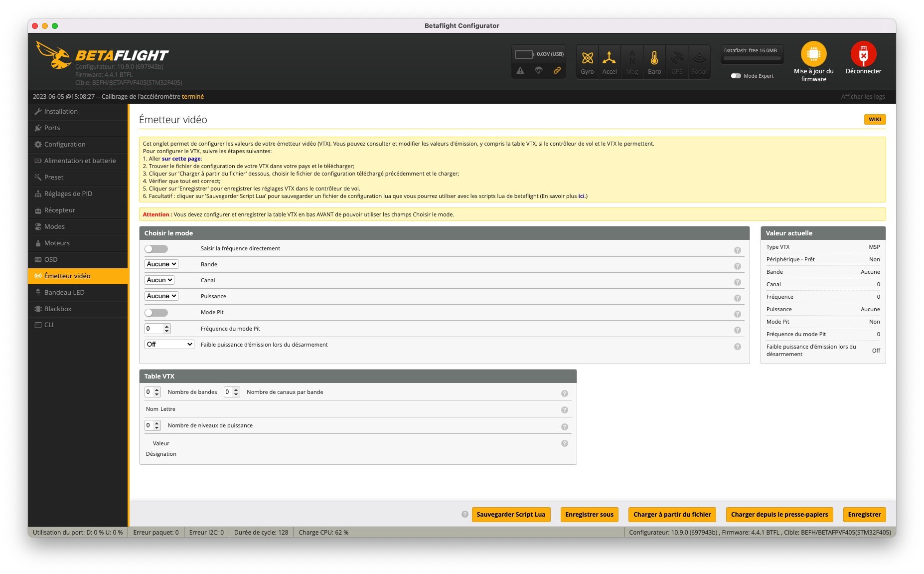The width and height of the screenshot is (924, 574).
Task: Click help icon for Saisir la fréquence directement
Action: coord(737,250)
